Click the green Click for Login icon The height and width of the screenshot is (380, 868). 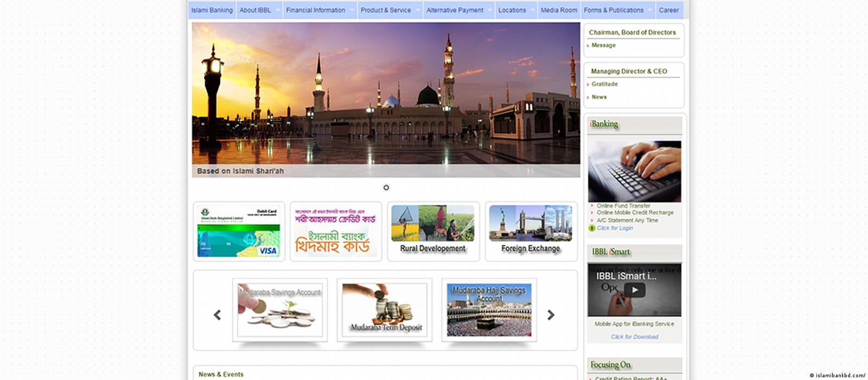(592, 228)
